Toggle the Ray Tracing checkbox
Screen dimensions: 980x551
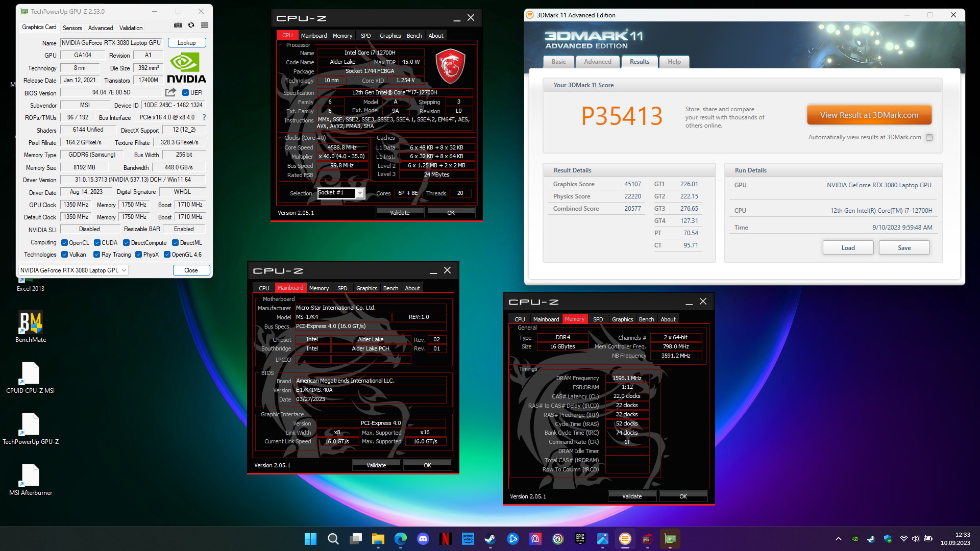tap(97, 255)
